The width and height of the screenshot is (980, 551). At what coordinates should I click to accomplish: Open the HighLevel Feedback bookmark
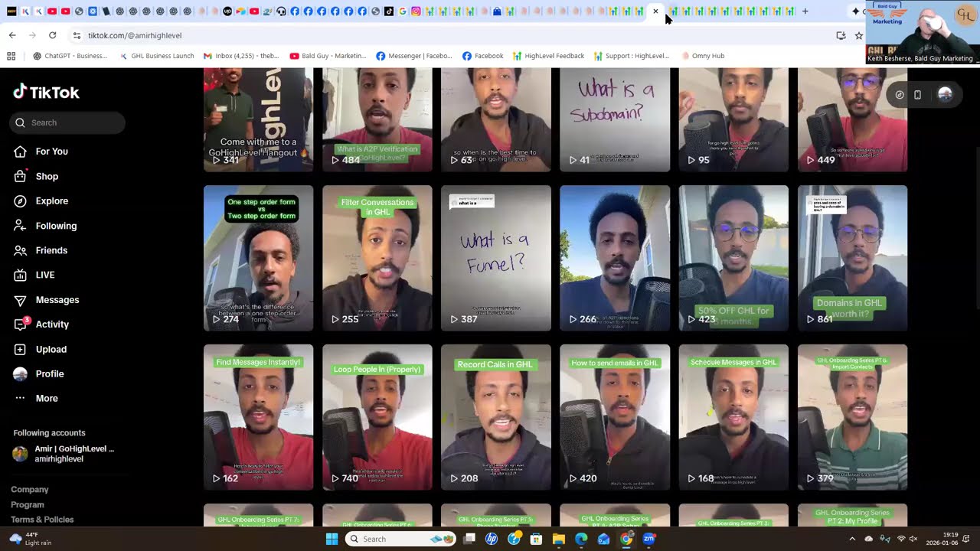[548, 56]
